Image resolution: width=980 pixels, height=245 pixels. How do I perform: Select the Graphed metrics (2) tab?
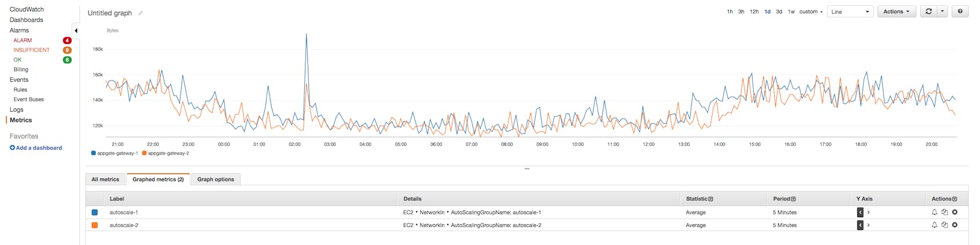pos(158,180)
